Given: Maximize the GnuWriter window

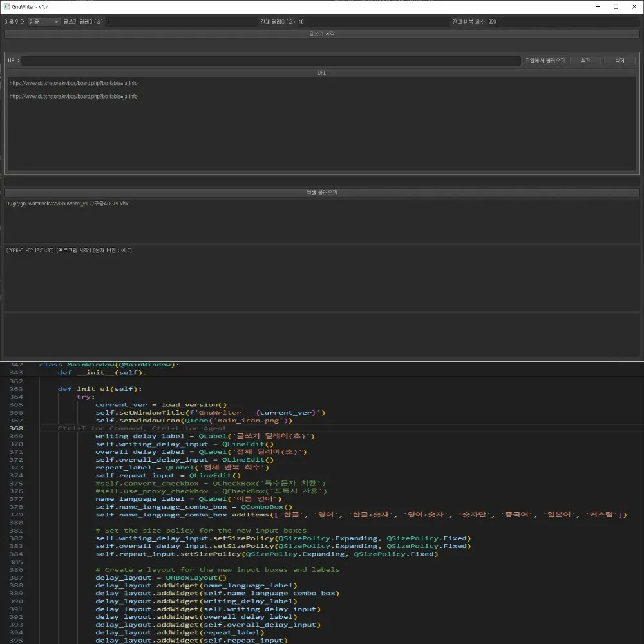Looking at the screenshot, I should click(616, 6).
